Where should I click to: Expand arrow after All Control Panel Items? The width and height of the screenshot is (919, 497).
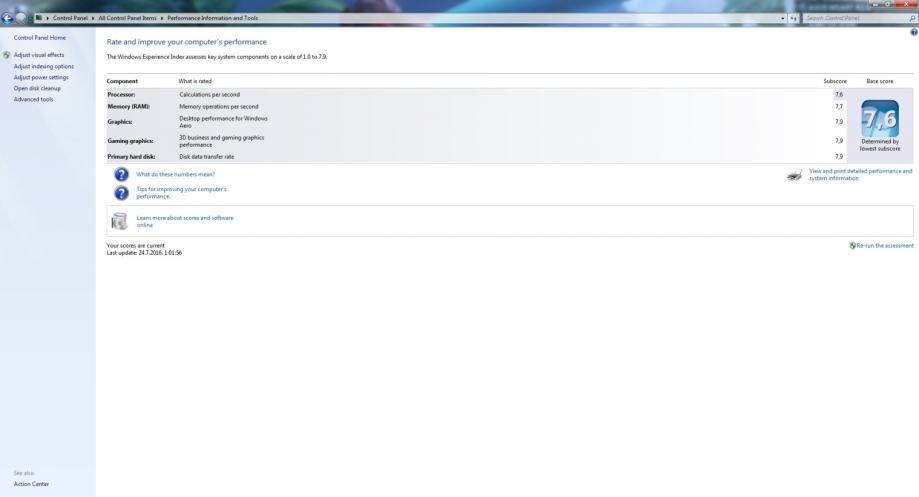162,18
